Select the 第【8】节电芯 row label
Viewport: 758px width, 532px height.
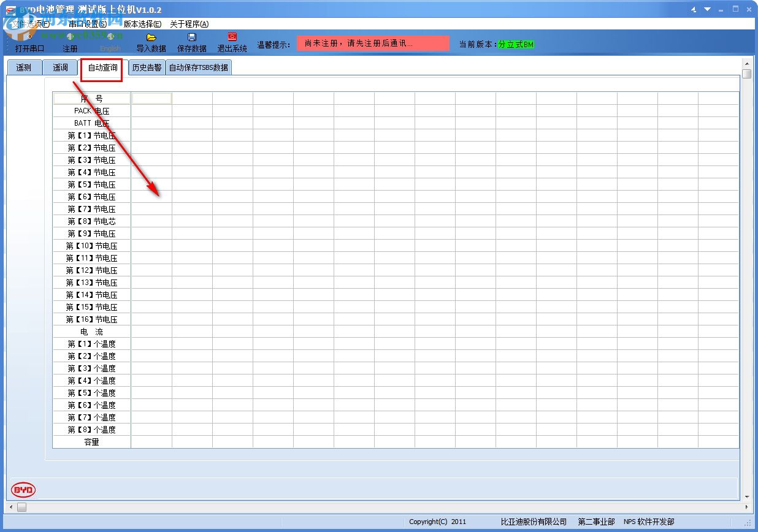point(92,221)
